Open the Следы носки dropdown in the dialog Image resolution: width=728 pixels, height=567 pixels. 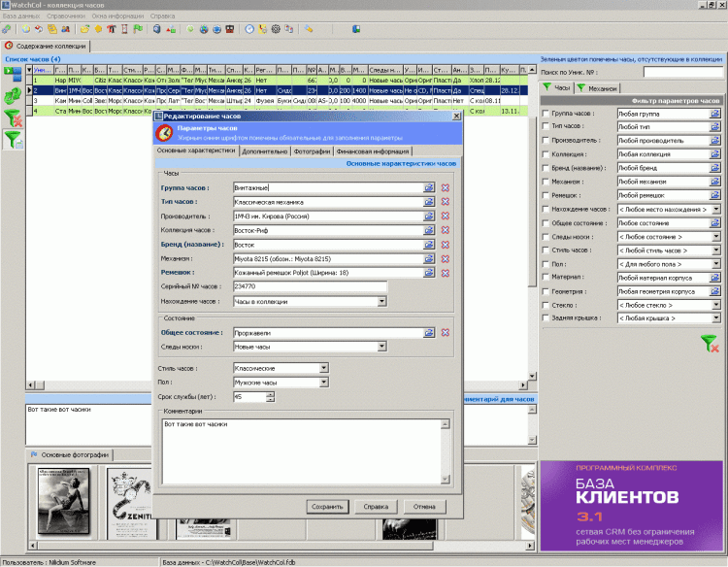pyautogui.click(x=381, y=347)
